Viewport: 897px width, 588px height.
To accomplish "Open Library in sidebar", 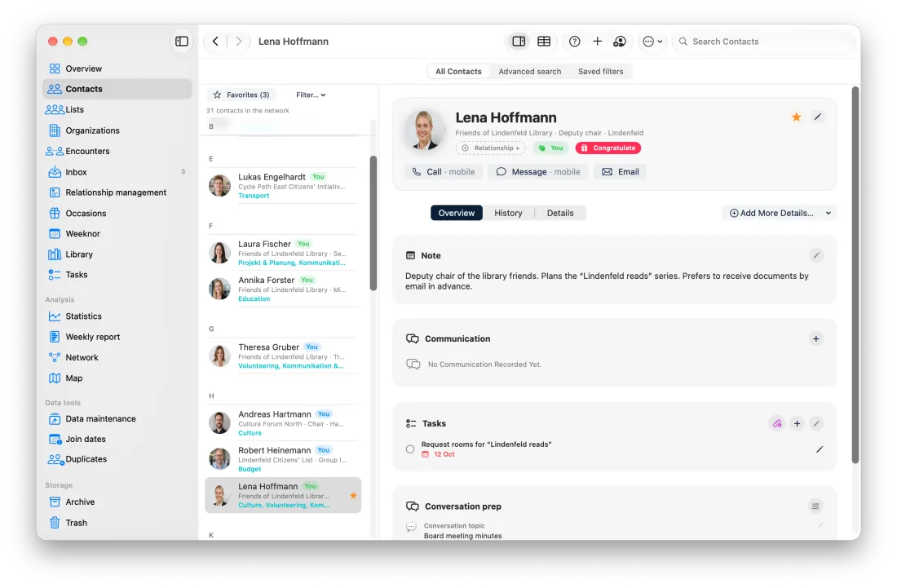I will [x=117, y=254].
